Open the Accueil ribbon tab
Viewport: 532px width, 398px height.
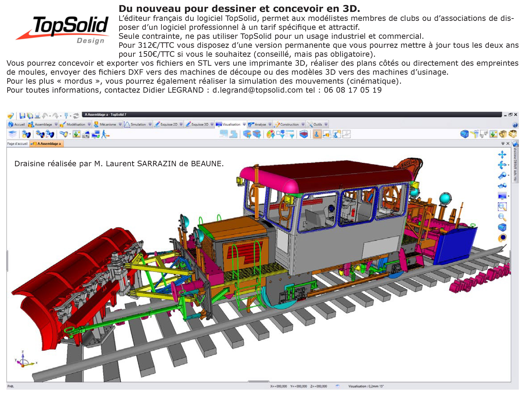tap(16, 124)
